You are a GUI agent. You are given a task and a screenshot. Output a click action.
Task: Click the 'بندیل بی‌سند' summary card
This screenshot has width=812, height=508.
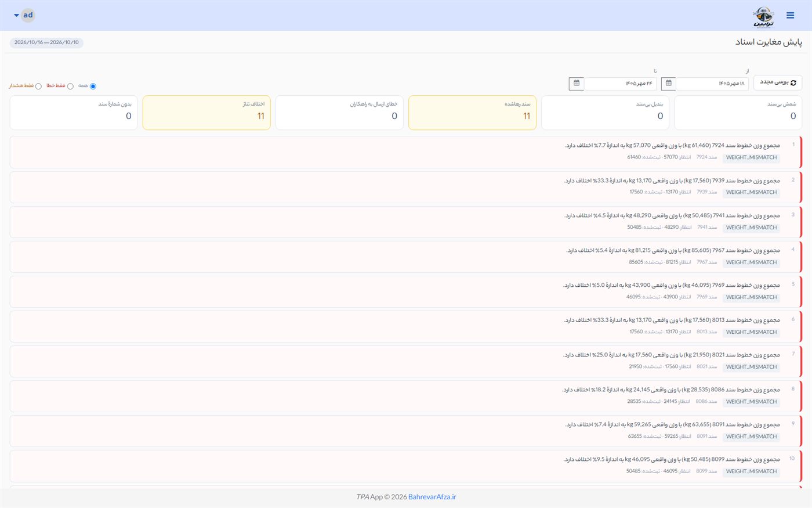point(605,113)
